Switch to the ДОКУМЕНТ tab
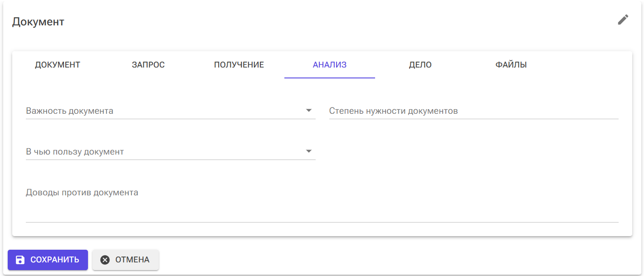The height and width of the screenshot is (276, 644). (58, 64)
